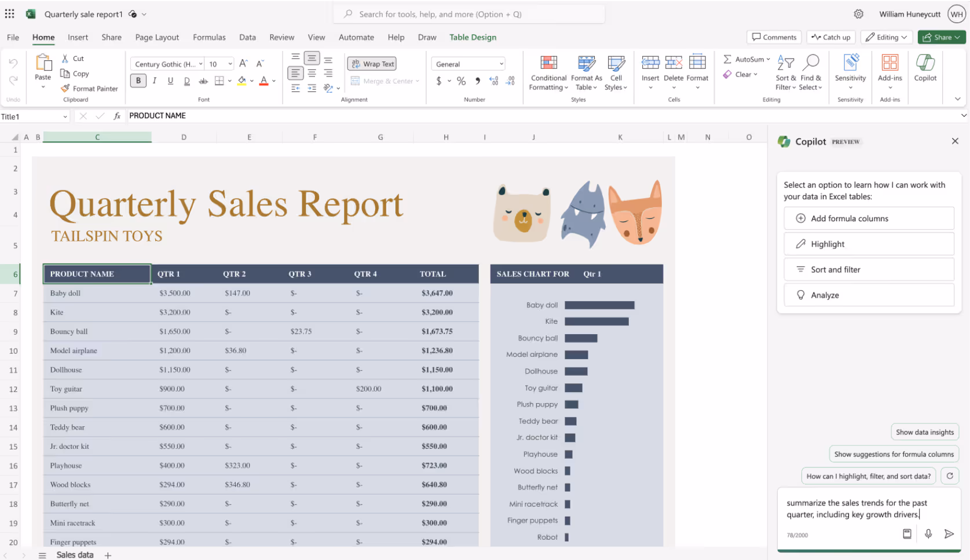Open Sensitivity labels
This screenshot has height=560, width=970.
[x=850, y=72]
